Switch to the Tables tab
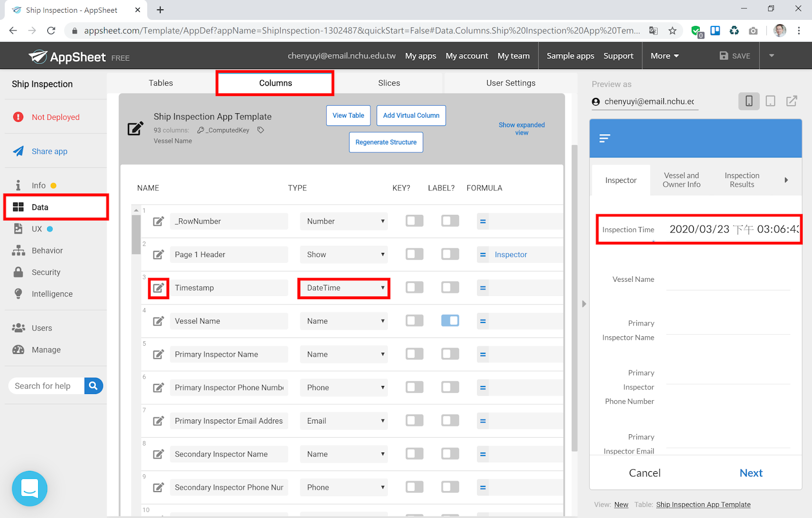 161,83
